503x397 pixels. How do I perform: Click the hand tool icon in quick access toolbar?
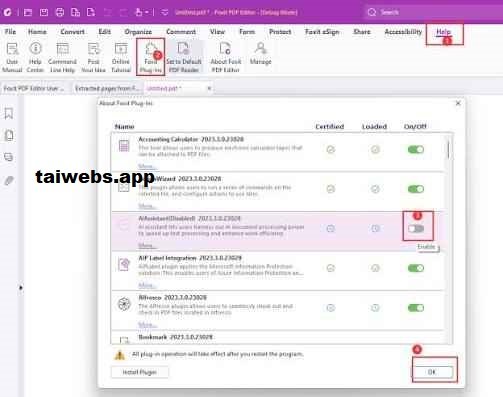(x=139, y=12)
